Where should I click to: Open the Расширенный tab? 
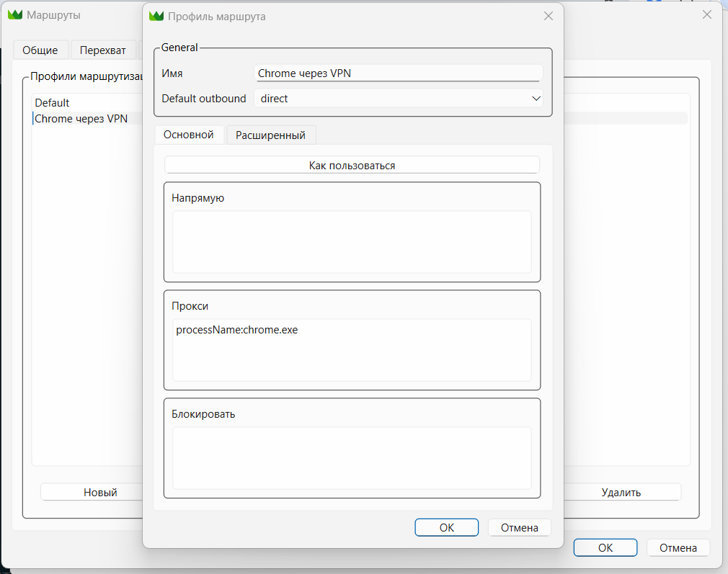point(271,135)
